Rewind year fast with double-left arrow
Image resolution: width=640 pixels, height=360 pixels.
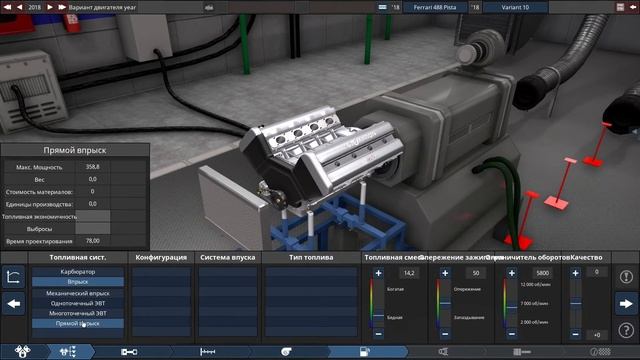[x=7, y=7]
